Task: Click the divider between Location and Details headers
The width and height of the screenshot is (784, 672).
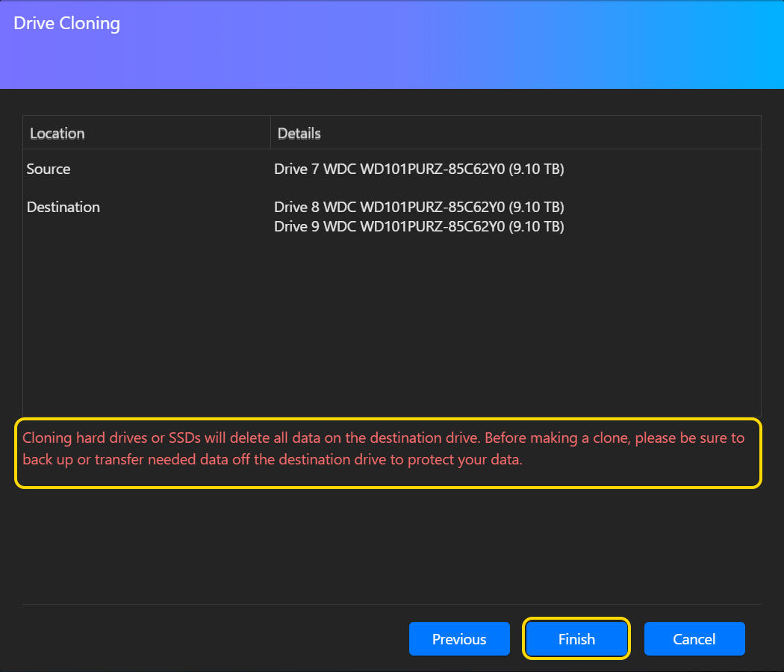Action: pos(270,133)
